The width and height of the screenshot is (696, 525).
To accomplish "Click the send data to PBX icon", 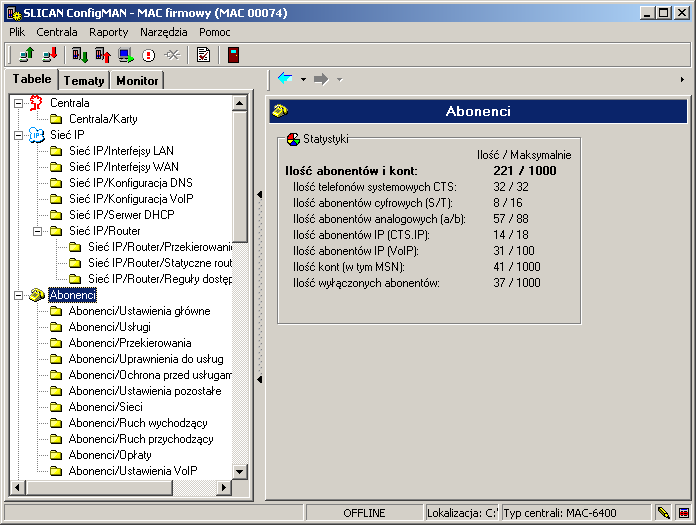I will click(x=103, y=55).
